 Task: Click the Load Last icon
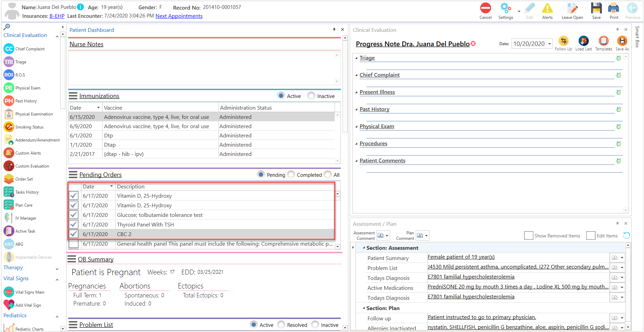(583, 41)
